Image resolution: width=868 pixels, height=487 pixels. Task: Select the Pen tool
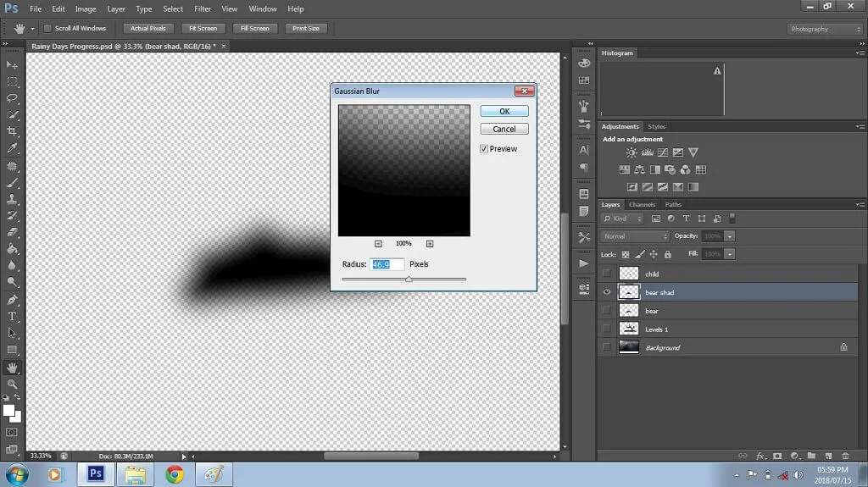(x=12, y=300)
